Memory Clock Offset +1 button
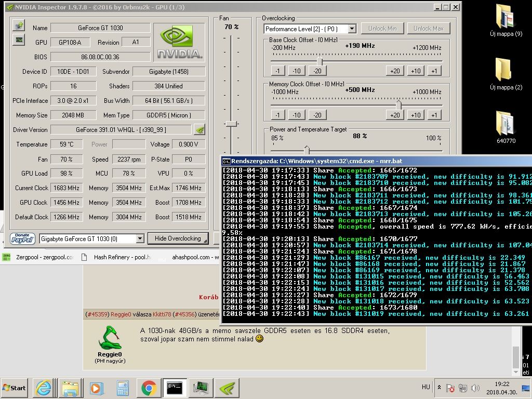 click(434, 115)
